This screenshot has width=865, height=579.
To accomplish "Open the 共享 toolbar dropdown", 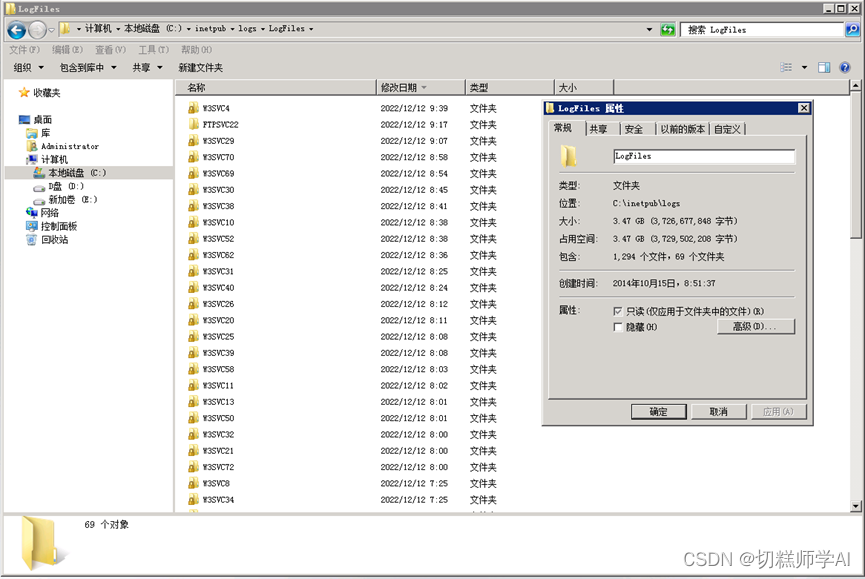I will [x=147, y=67].
